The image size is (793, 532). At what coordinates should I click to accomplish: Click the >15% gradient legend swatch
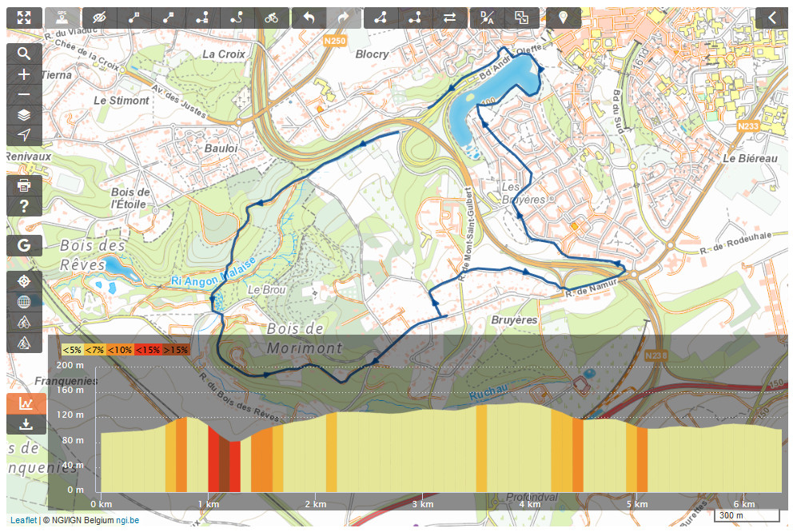point(176,350)
